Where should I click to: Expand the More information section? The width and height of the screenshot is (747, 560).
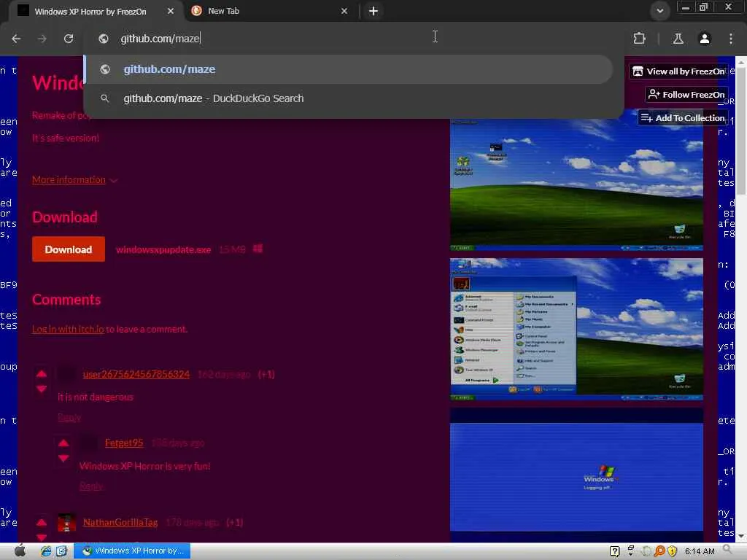(x=75, y=180)
